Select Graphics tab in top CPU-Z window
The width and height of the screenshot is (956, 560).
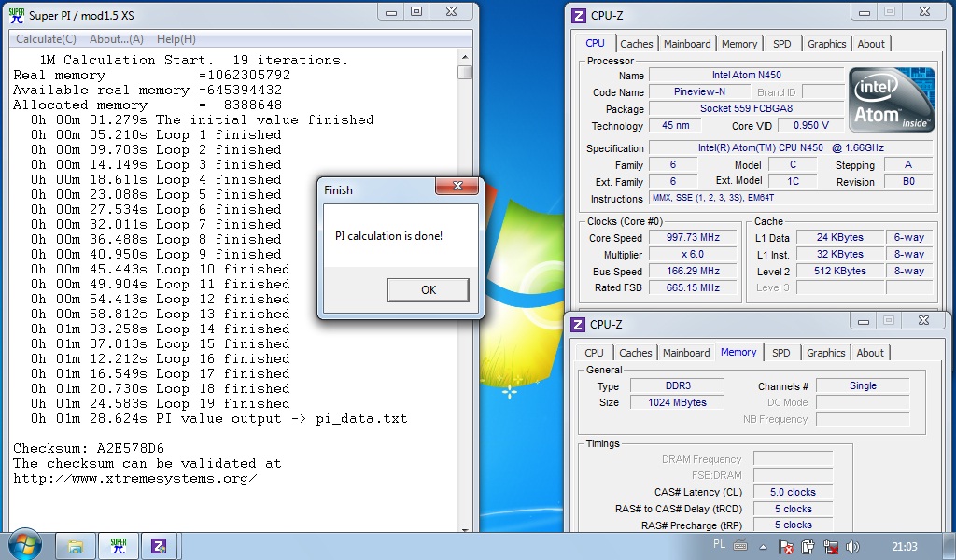point(827,44)
